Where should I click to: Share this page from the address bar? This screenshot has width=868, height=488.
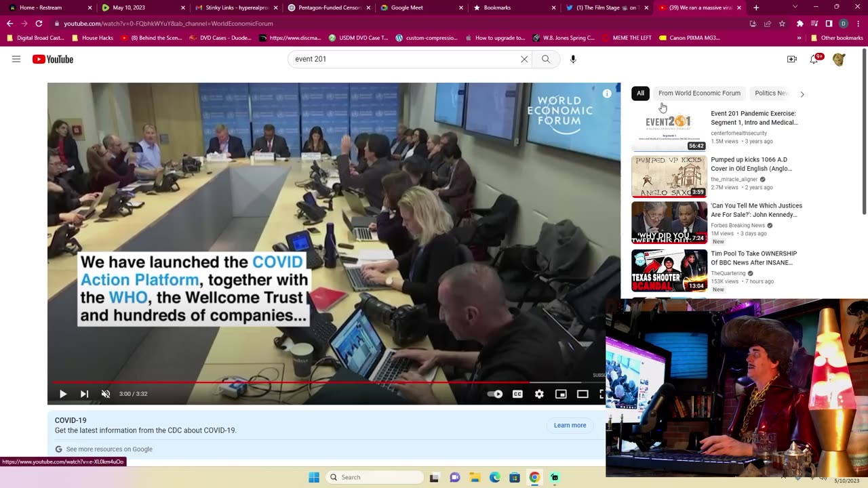point(768,24)
